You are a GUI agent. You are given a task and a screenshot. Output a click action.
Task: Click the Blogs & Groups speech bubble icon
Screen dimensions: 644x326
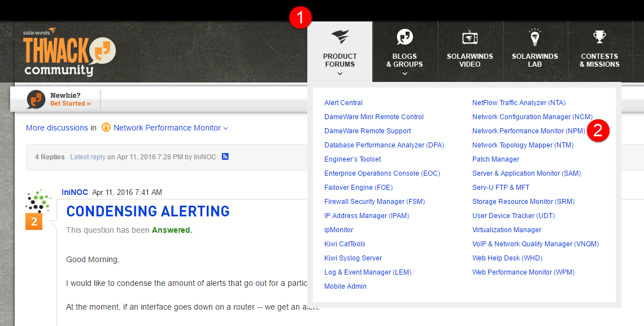pos(404,37)
